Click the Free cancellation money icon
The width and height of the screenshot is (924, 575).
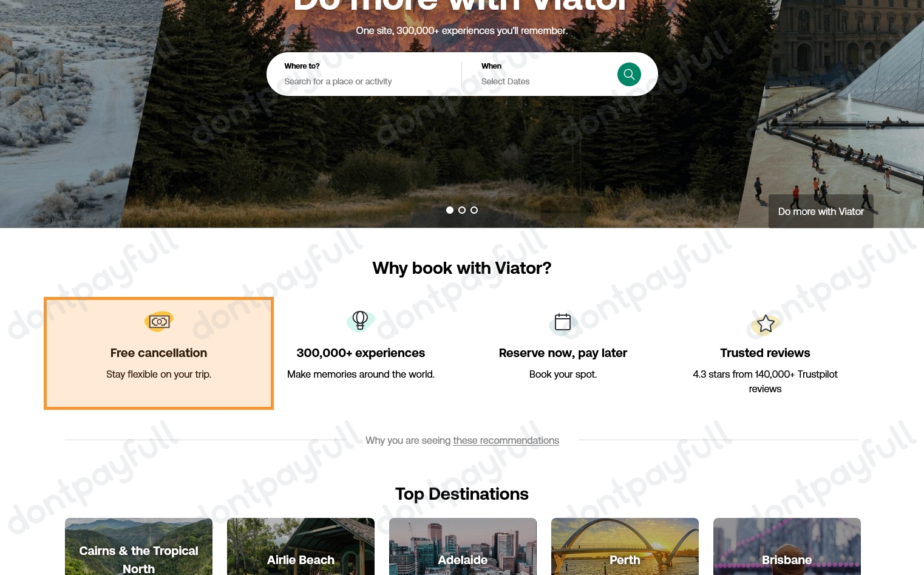[159, 321]
